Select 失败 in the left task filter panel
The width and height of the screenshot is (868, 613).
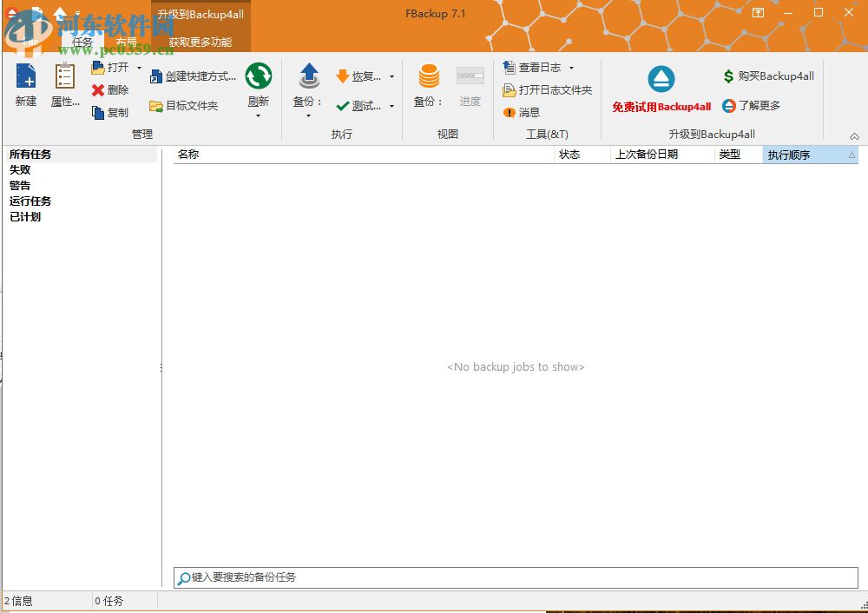tap(20, 169)
